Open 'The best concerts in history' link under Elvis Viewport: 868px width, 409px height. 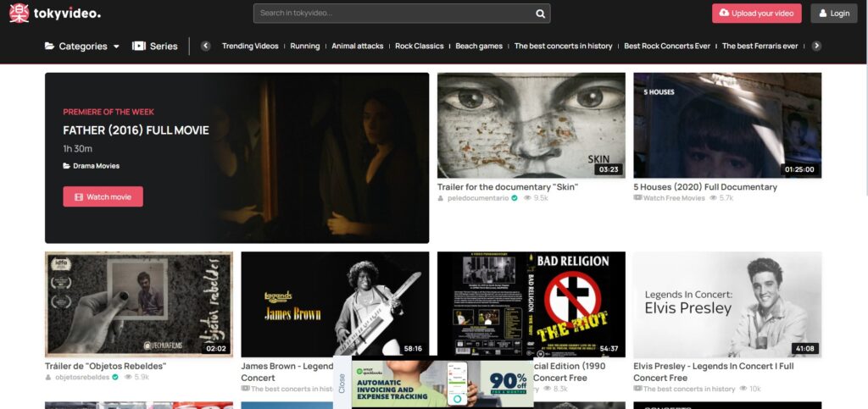pyautogui.click(x=689, y=390)
